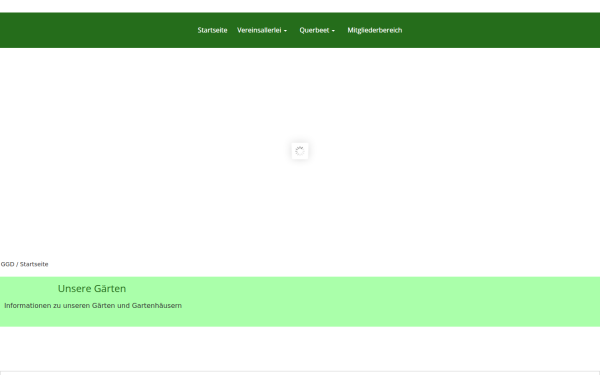Go to Mitgliederbereich

click(x=375, y=30)
